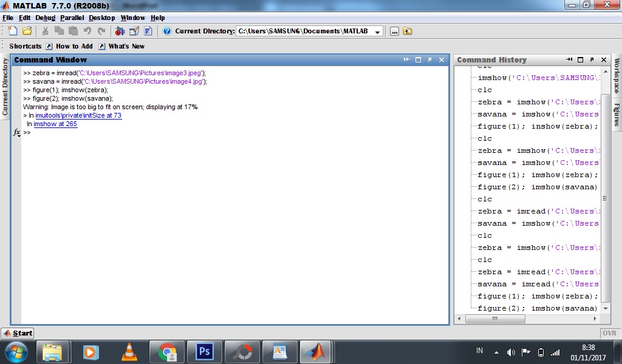Click Command History scroll up arrow

[606, 72]
